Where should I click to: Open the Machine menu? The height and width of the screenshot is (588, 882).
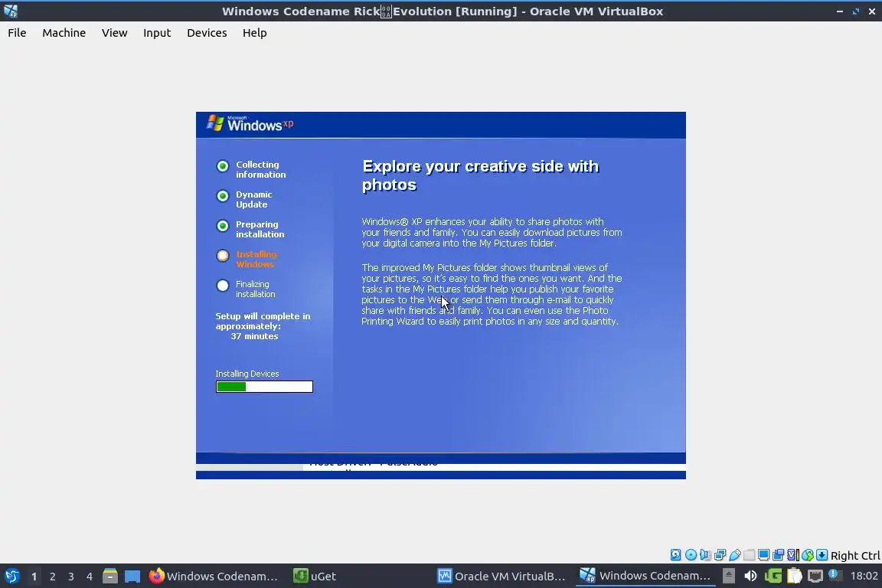pyautogui.click(x=64, y=33)
